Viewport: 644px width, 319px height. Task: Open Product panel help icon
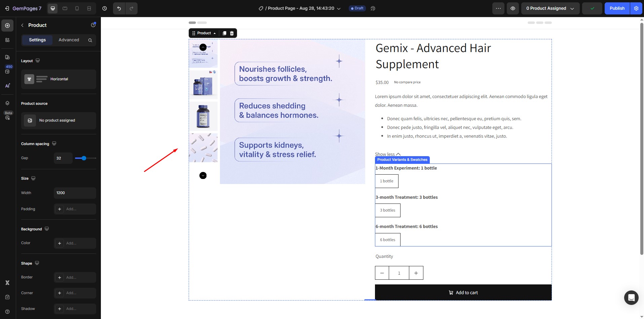(x=93, y=25)
